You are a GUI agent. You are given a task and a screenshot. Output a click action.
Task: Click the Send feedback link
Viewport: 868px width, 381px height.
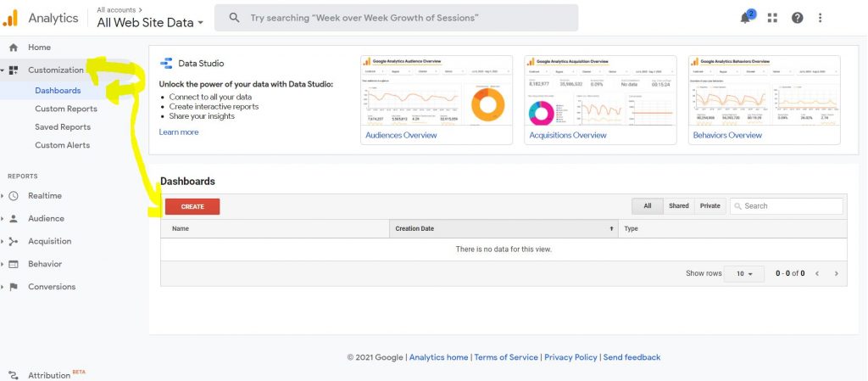pos(632,358)
